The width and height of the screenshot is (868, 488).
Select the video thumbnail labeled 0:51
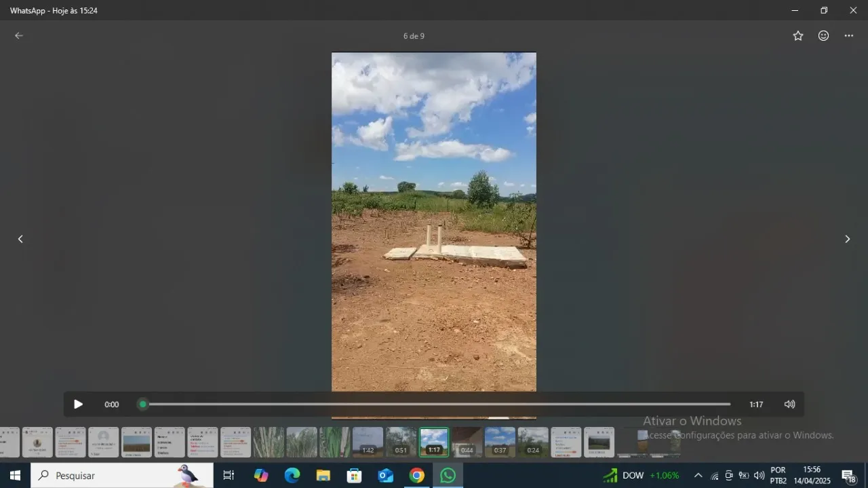pyautogui.click(x=401, y=442)
